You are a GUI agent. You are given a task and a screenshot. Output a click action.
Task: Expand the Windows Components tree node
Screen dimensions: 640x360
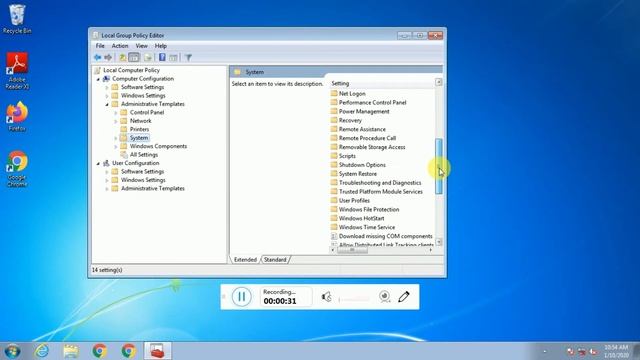(x=116, y=147)
